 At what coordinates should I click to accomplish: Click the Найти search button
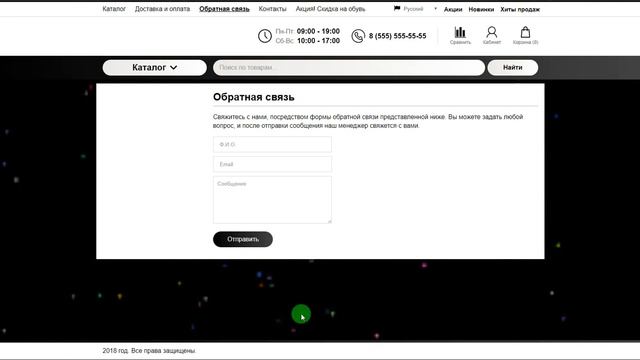tap(513, 67)
